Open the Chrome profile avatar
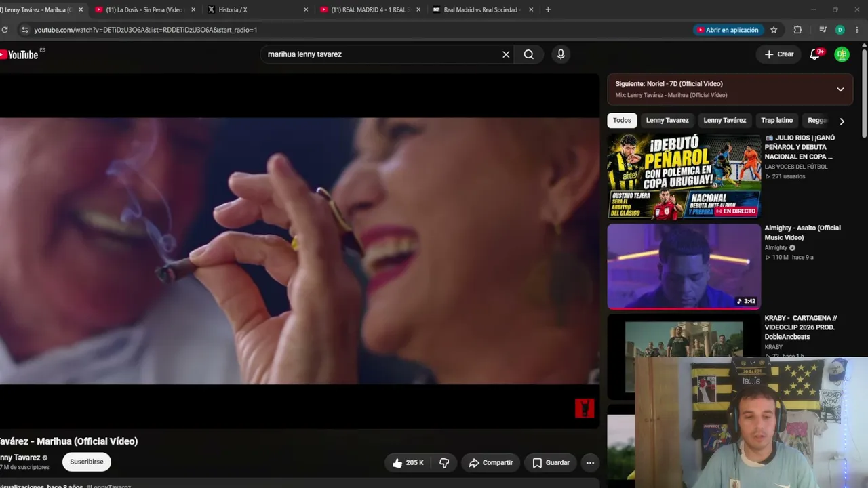Screen dimensions: 868x488 click(x=840, y=30)
